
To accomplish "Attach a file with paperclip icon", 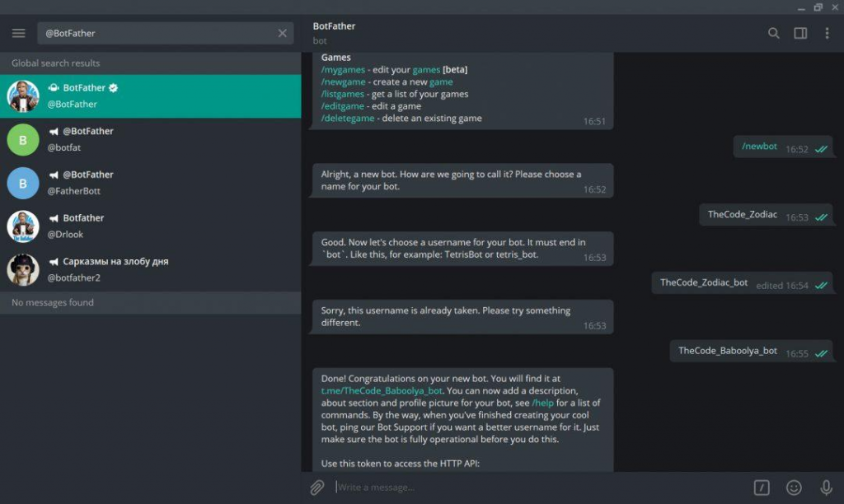I will coord(317,488).
